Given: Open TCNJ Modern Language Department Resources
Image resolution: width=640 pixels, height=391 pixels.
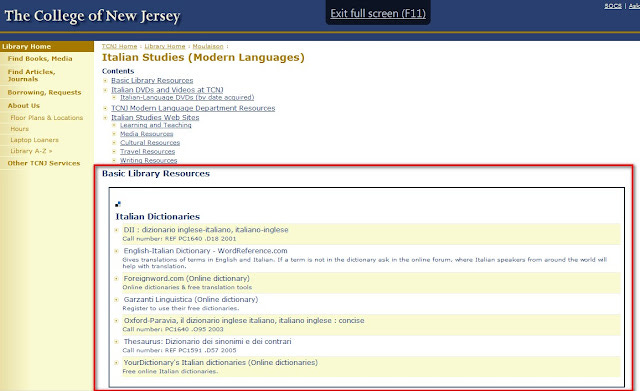Looking at the screenshot, I should (x=193, y=108).
